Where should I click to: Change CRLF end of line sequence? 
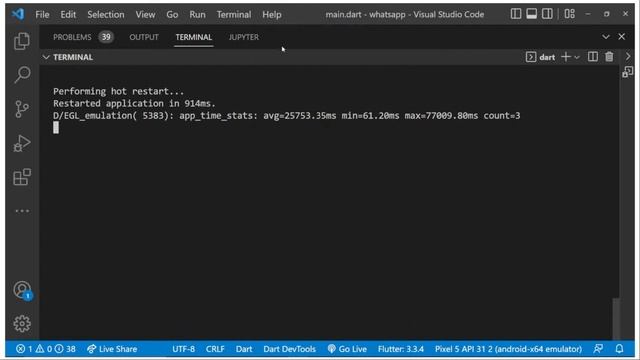point(215,349)
